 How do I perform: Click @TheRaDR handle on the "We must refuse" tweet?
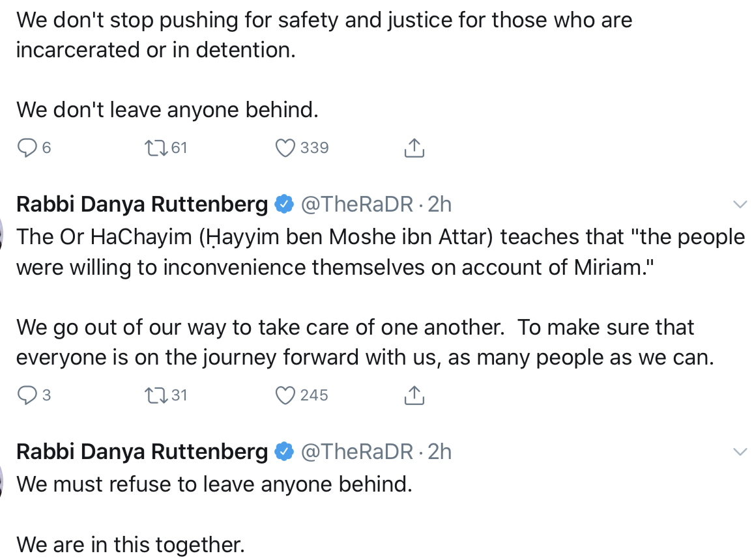(356, 451)
